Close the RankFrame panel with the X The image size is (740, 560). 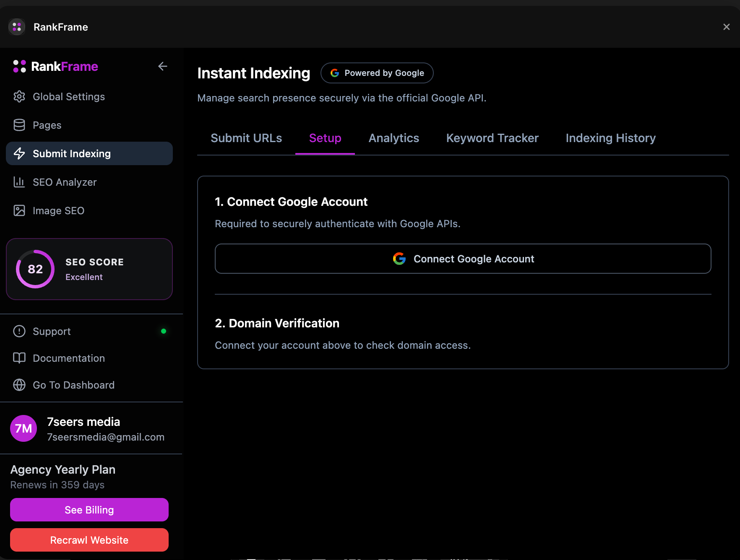[x=727, y=27]
